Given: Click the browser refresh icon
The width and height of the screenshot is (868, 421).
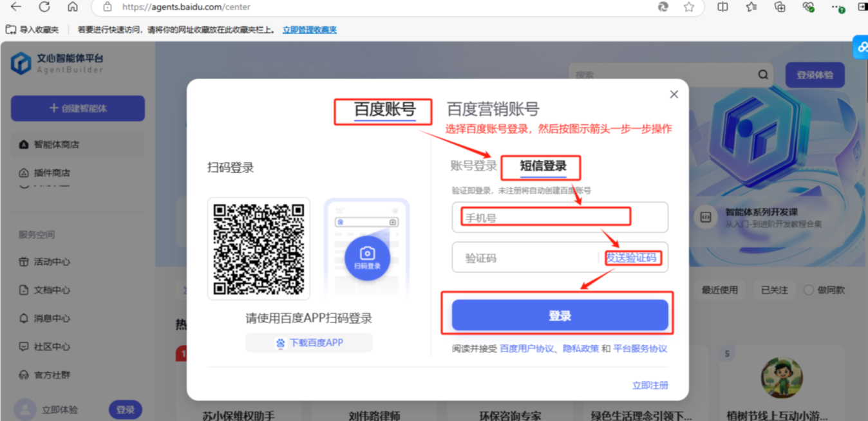Looking at the screenshot, I should pyautogui.click(x=44, y=7).
